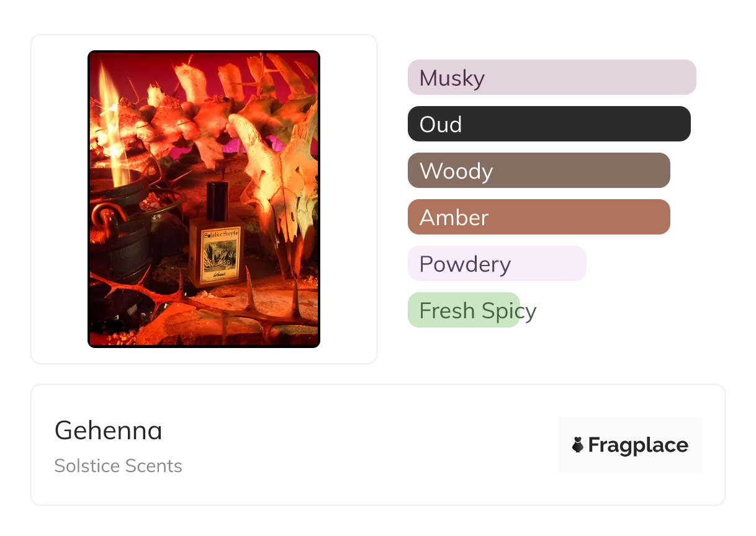Click the perfume bottle in the photo

coord(215,242)
